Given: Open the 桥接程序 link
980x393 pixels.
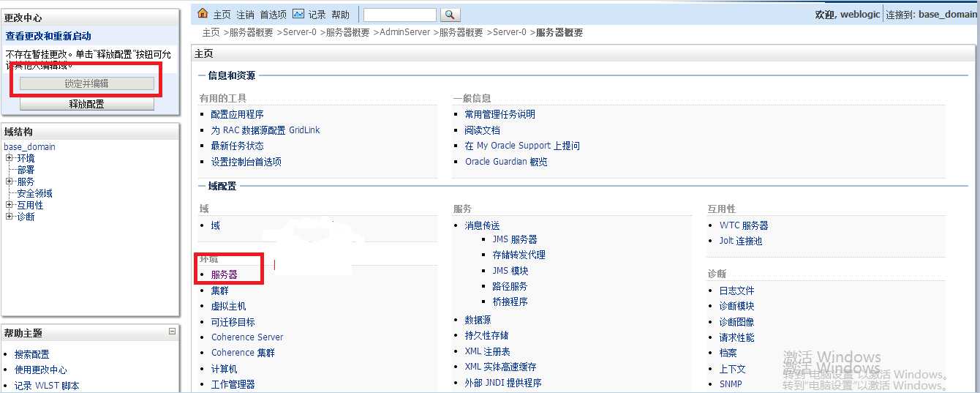Looking at the screenshot, I should [x=510, y=302].
